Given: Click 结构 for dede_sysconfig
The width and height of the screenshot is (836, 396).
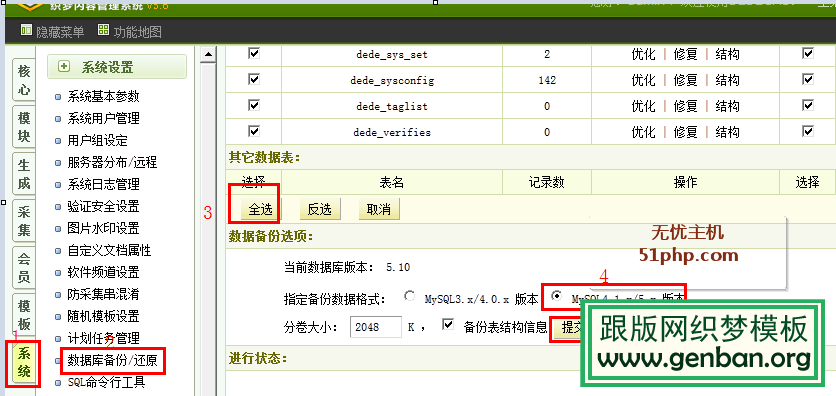Looking at the screenshot, I should click(727, 80).
